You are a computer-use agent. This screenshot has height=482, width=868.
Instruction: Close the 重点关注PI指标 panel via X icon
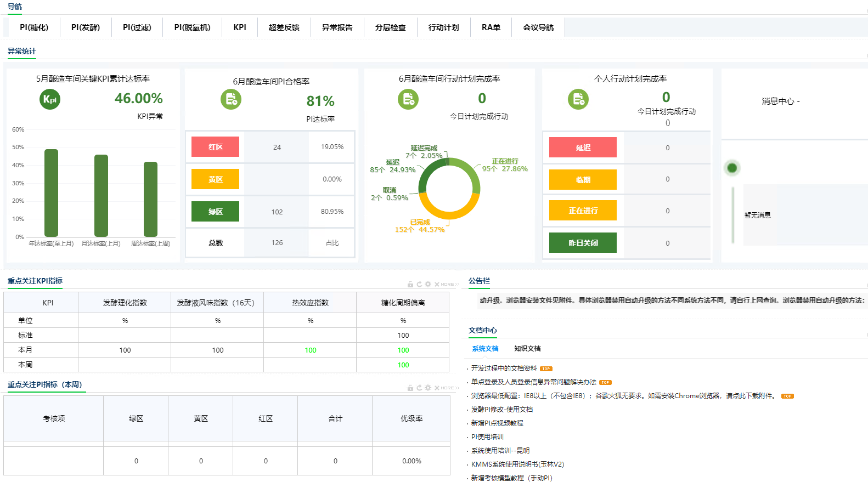point(437,388)
